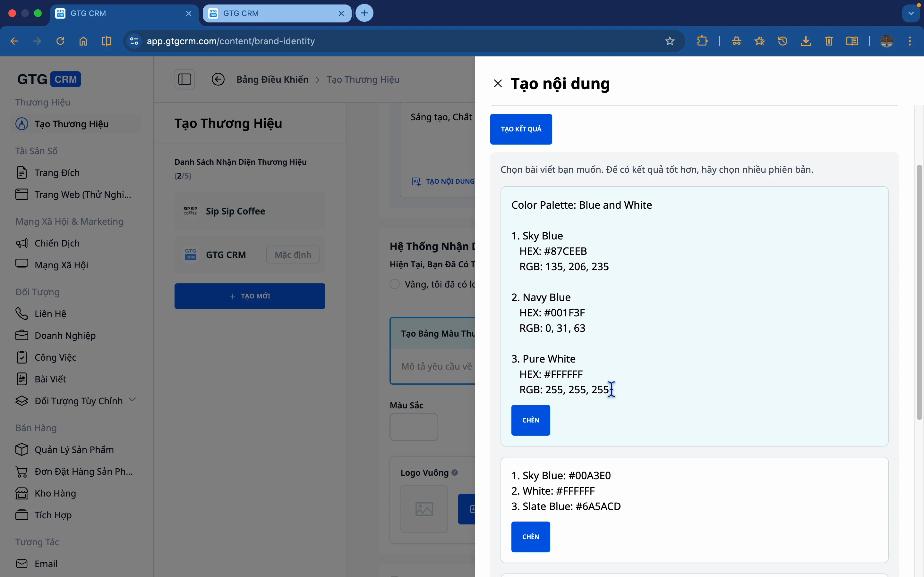Bookmark page with star icon
This screenshot has height=577, width=924.
[x=670, y=41]
